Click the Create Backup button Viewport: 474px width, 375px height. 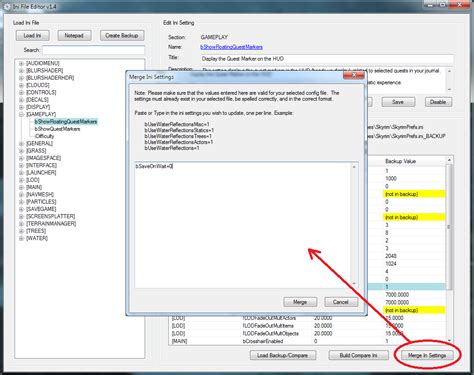pos(122,35)
